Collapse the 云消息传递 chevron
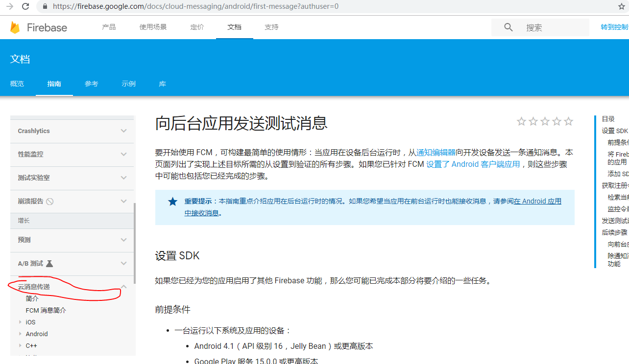 tap(123, 287)
